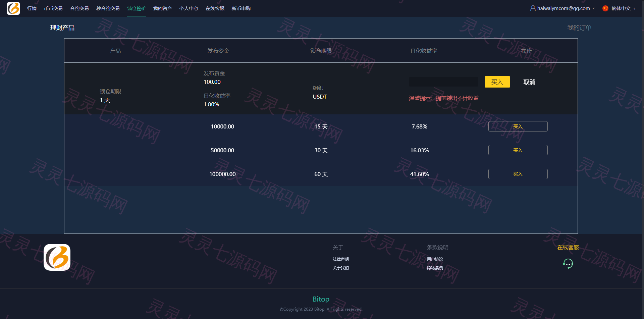Click the 在线客服 label in the footer

[568, 248]
